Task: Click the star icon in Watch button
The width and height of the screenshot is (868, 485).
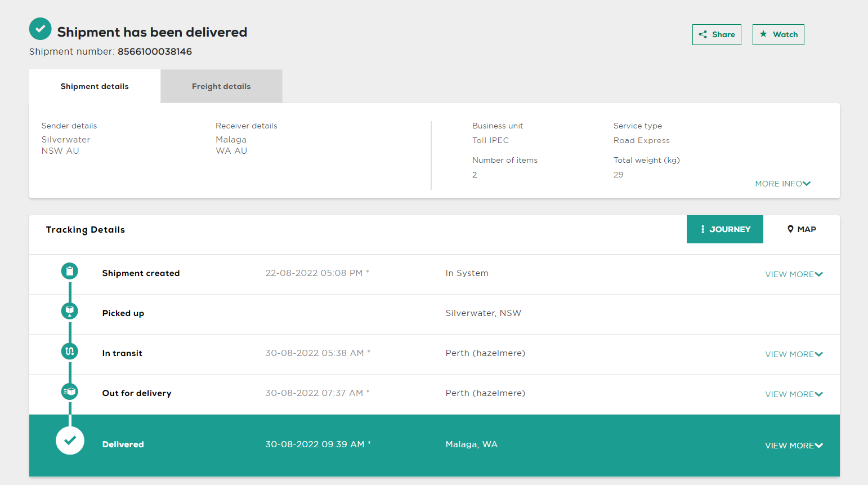Action: tap(763, 34)
